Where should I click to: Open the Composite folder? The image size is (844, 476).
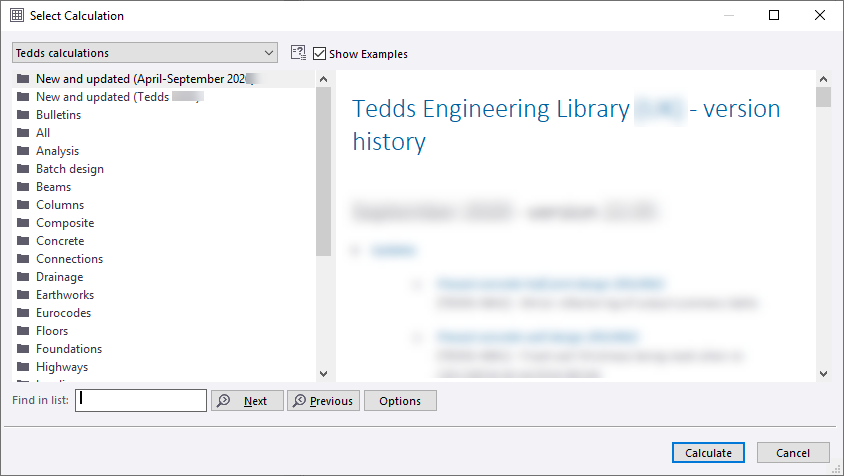(65, 223)
